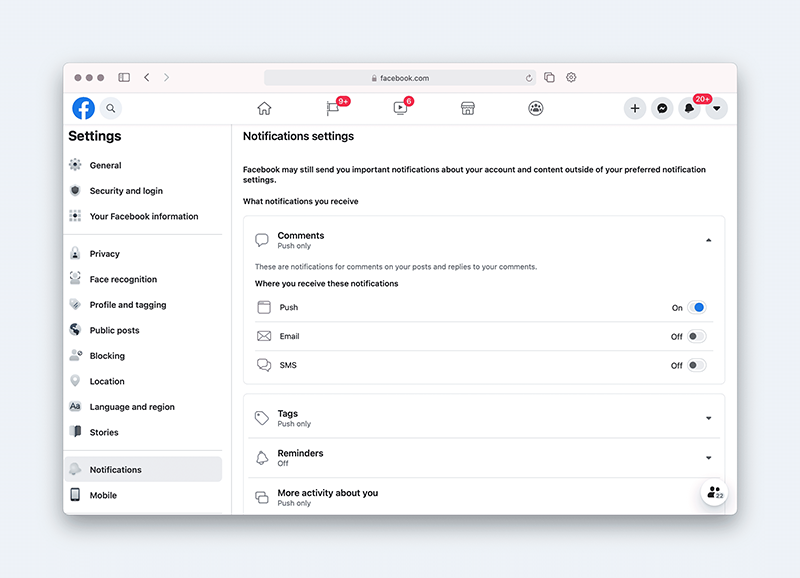Select Security and login settings

click(126, 191)
